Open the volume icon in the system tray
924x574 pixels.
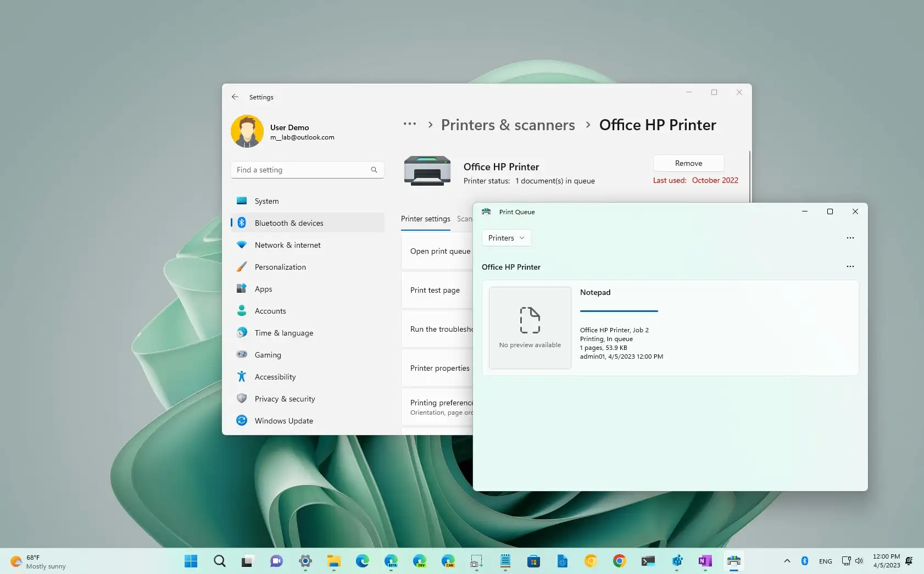tap(859, 561)
